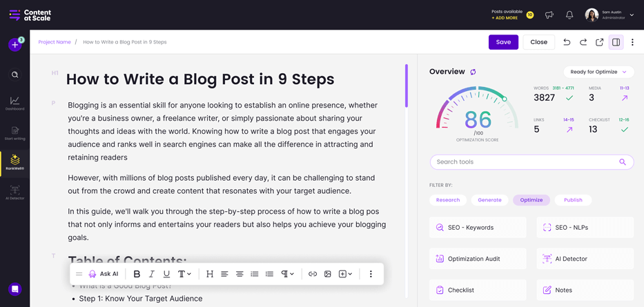Image resolution: width=644 pixels, height=307 pixels.
Task: Click the Checklist count 13
Action: [x=593, y=129]
